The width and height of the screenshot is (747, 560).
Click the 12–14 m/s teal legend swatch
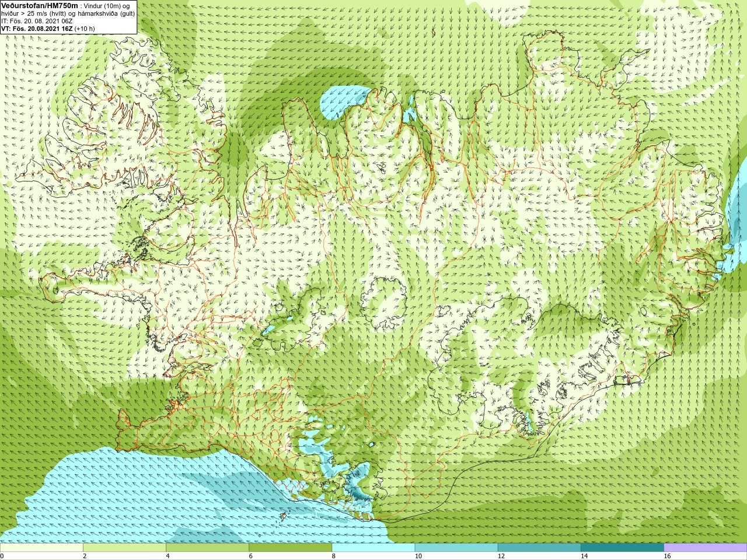coord(539,548)
